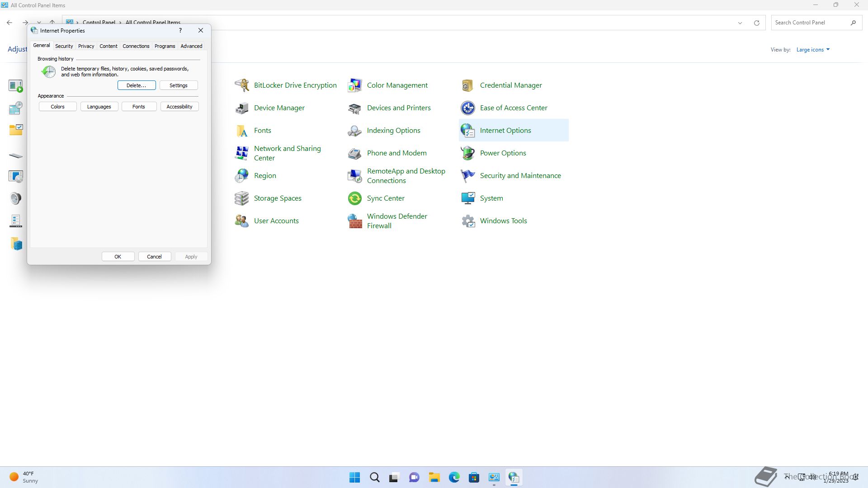This screenshot has height=488, width=868.
Task: Open Phone and Modem icon
Action: (x=355, y=153)
